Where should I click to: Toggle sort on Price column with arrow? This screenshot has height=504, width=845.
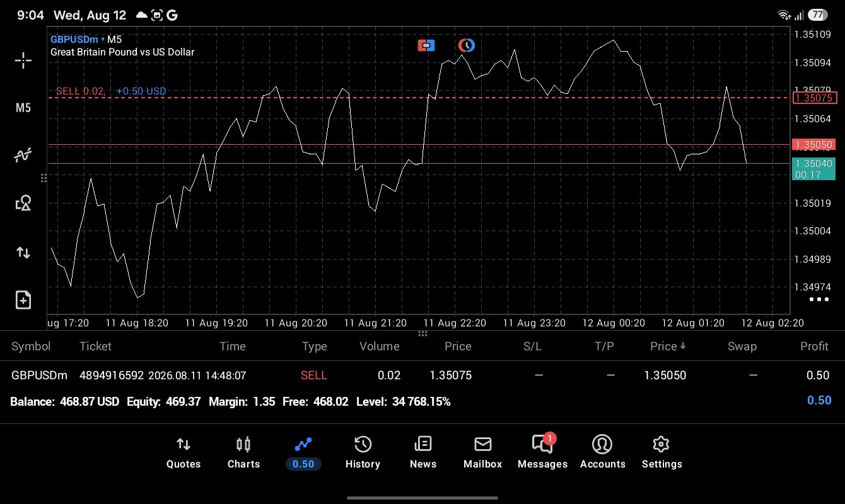click(668, 346)
